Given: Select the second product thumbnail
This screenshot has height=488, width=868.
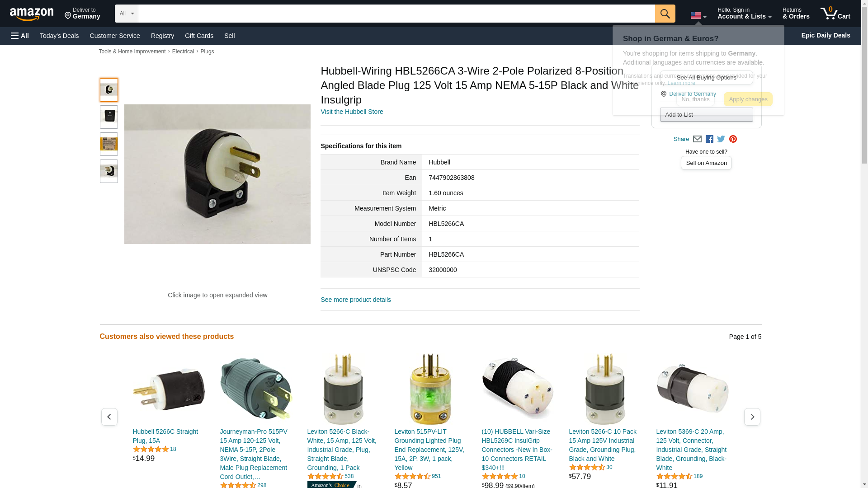Looking at the screenshot, I should 109,117.
